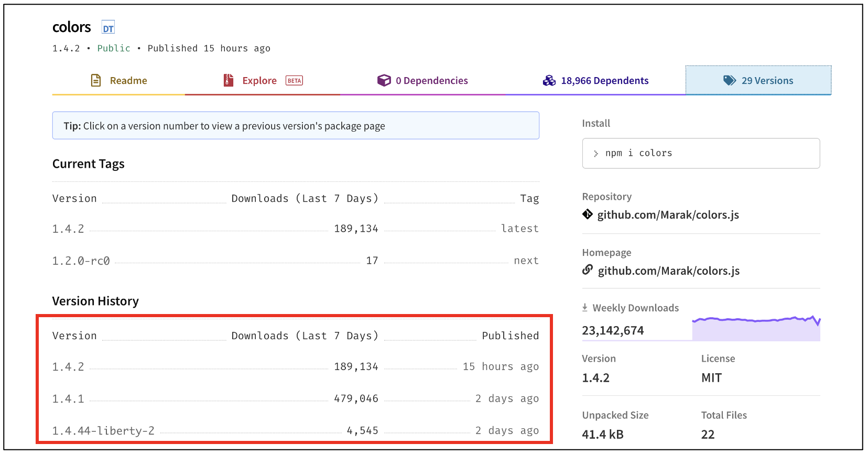
Task: Click the DT TypeScript definitions badge
Action: point(108,28)
